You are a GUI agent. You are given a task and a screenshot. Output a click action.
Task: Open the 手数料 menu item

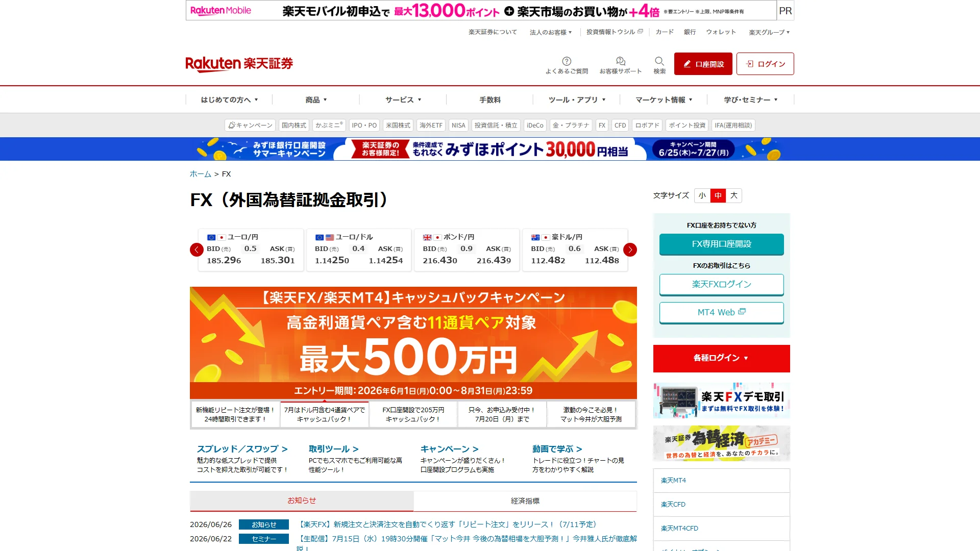tap(490, 100)
